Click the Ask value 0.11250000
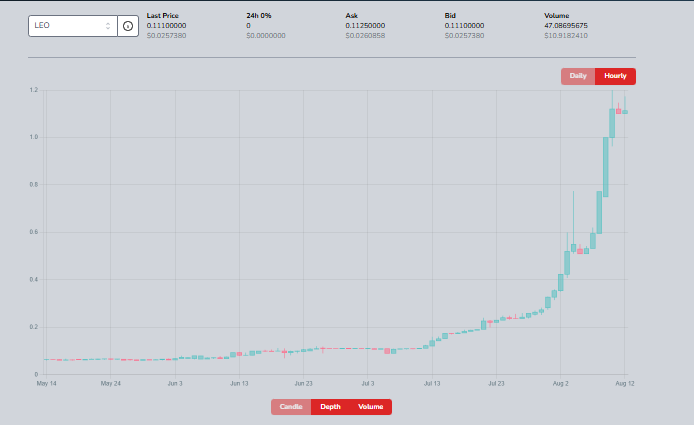Screen dimensions: 694x425 click(x=365, y=26)
